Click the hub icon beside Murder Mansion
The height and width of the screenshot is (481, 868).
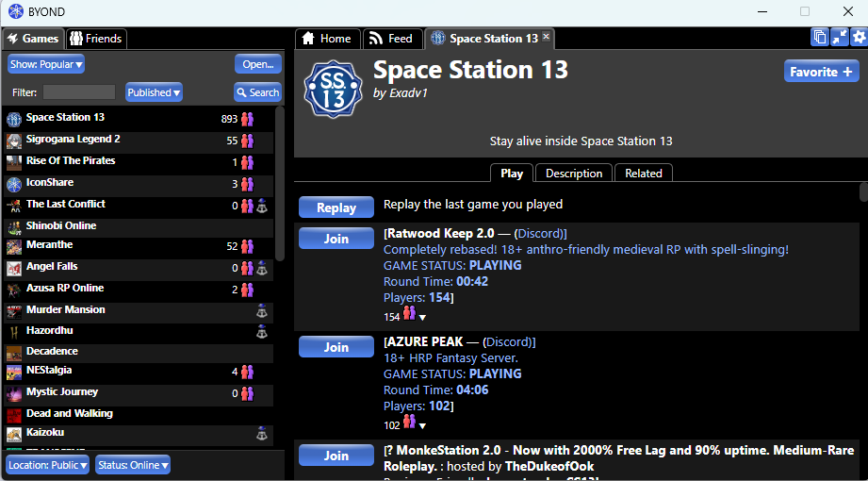pos(262,311)
